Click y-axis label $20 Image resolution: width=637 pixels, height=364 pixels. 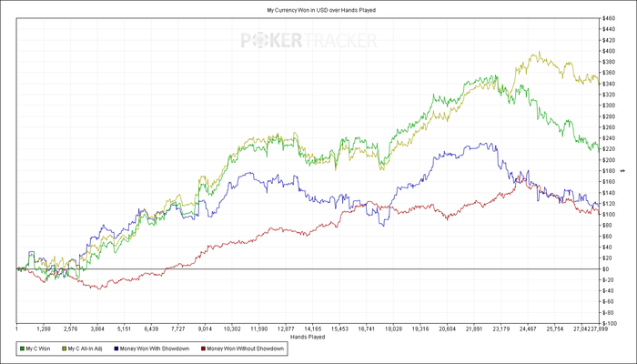click(x=607, y=258)
